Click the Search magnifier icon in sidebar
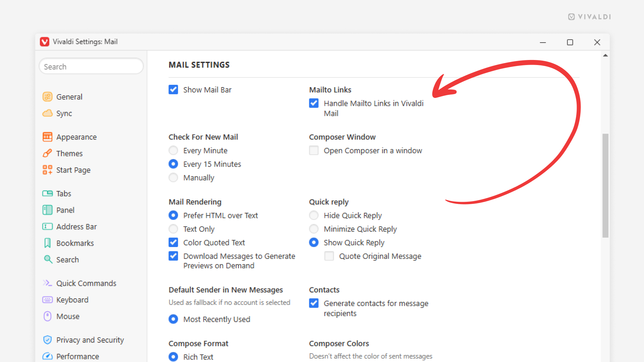Viewport: 644px width, 362px height. (48, 259)
